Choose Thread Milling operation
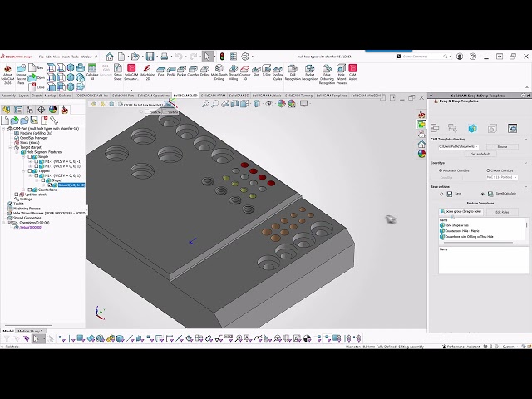Viewport: 532px width, 399px height. [233, 72]
